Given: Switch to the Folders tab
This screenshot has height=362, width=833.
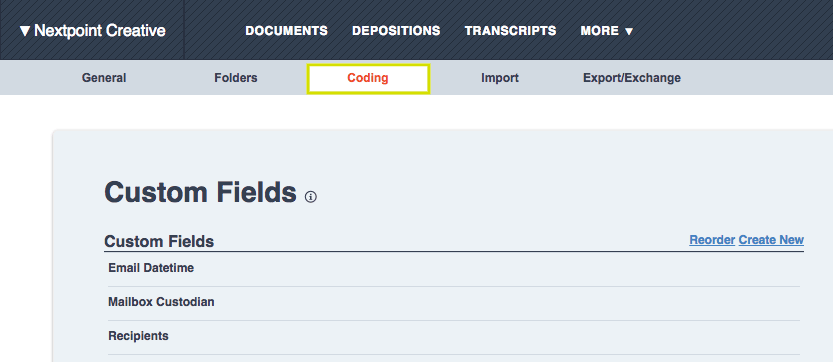Looking at the screenshot, I should tap(236, 78).
